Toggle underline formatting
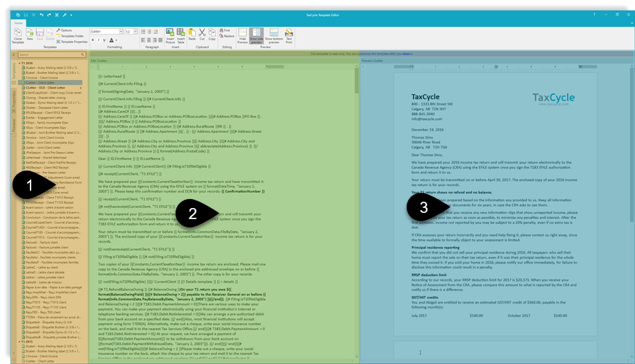The height and width of the screenshot is (364, 635). click(x=104, y=40)
